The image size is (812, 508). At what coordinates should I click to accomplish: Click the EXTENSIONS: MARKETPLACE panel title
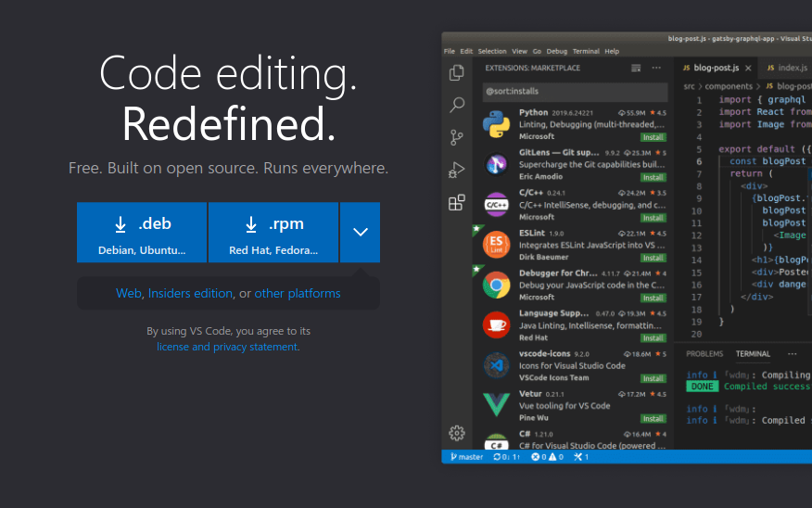(x=532, y=68)
